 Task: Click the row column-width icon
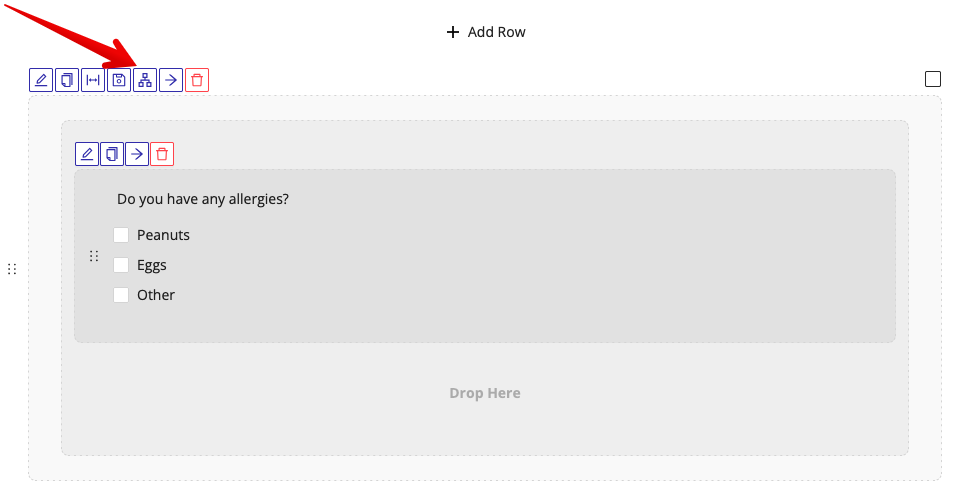(93, 80)
